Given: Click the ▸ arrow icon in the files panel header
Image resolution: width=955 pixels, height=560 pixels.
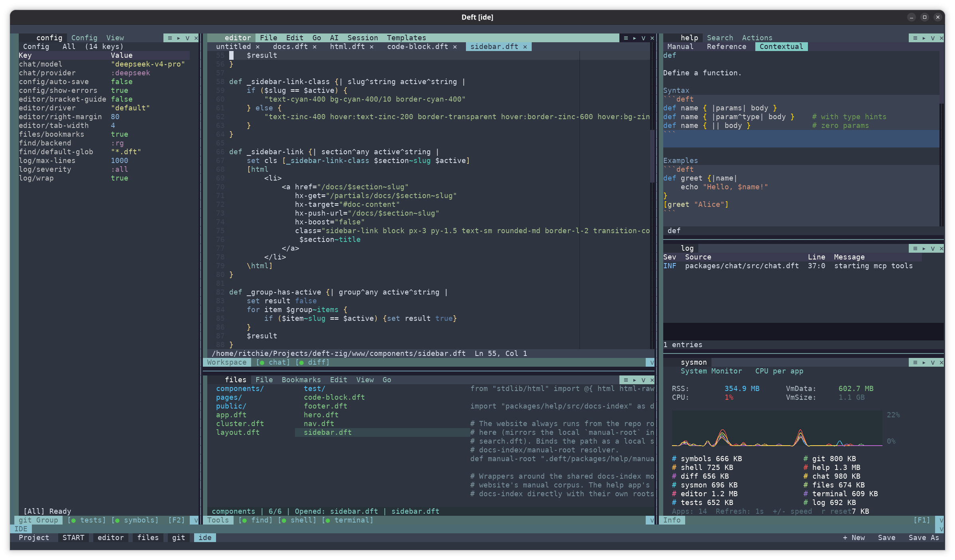Looking at the screenshot, I should point(635,380).
